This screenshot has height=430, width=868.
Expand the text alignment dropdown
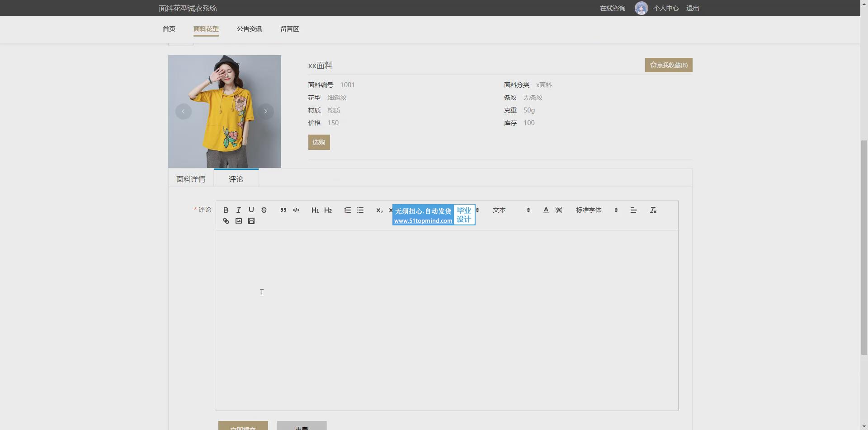tap(633, 210)
